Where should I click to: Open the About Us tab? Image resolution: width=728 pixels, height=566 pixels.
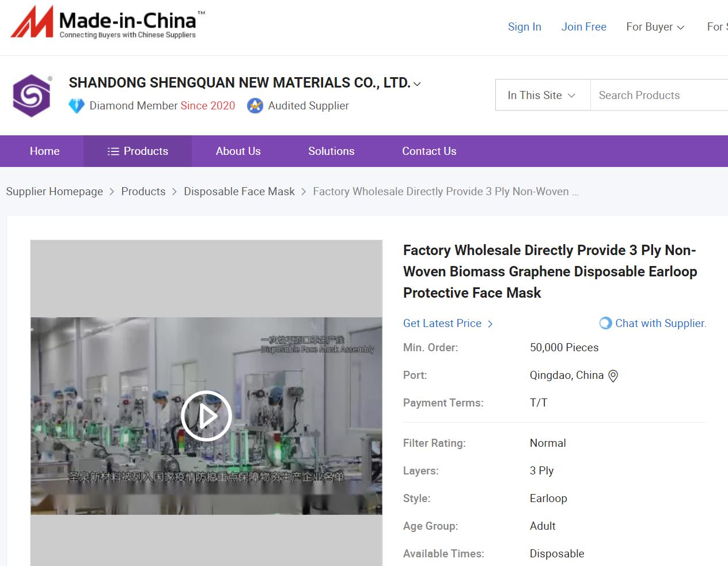(x=238, y=151)
